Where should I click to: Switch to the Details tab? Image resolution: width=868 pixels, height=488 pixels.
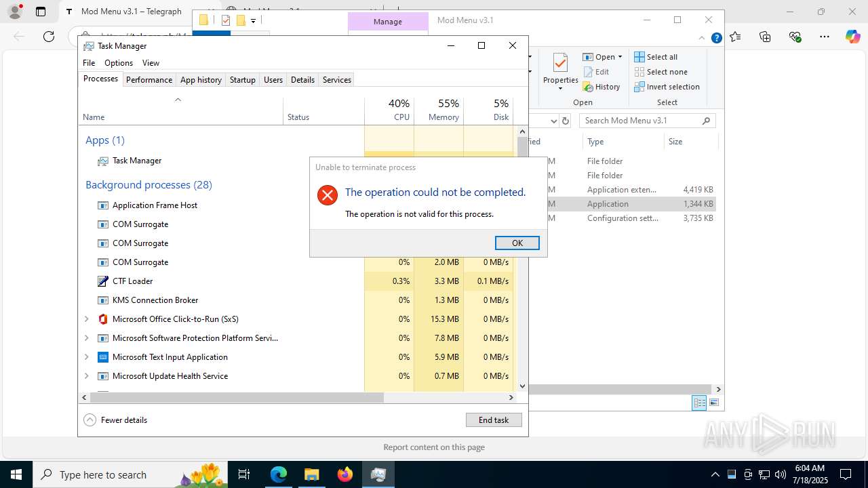[302, 80]
